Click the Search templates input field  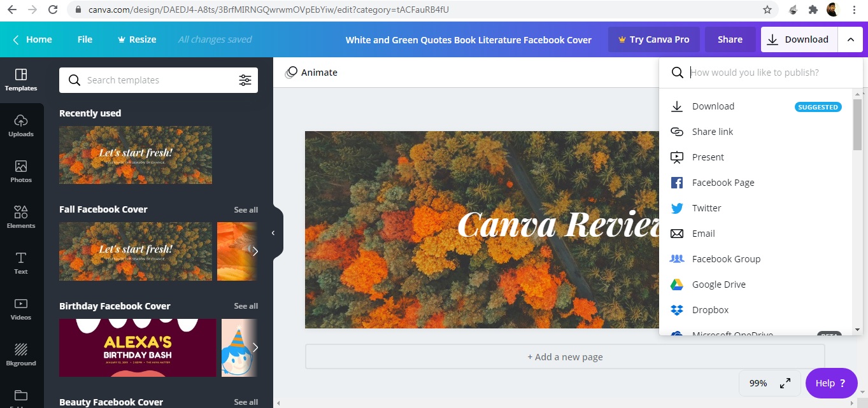[159, 80]
